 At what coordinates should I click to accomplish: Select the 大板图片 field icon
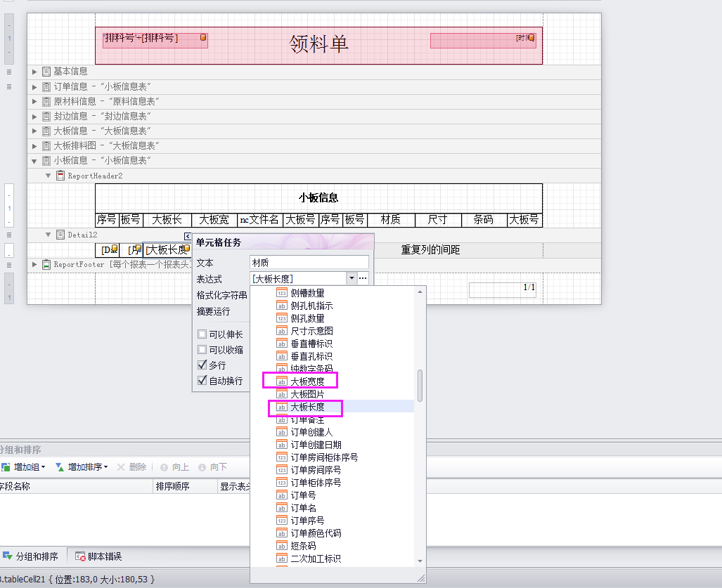pyautogui.click(x=282, y=394)
